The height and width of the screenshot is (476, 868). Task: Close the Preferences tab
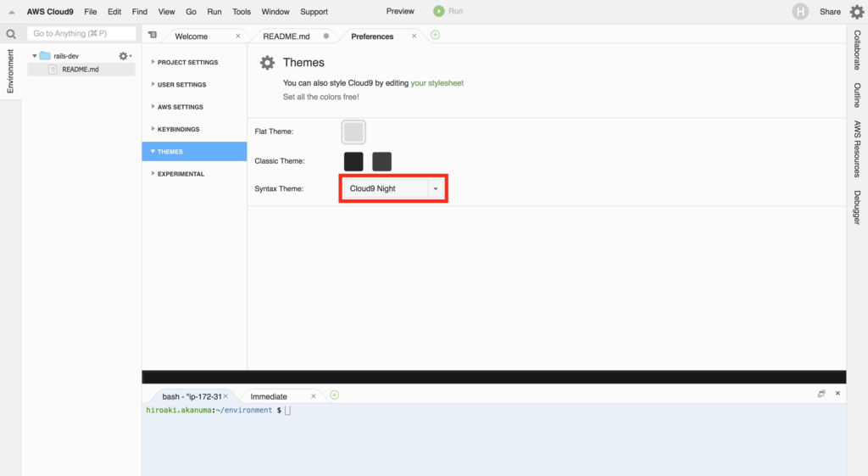coord(414,36)
